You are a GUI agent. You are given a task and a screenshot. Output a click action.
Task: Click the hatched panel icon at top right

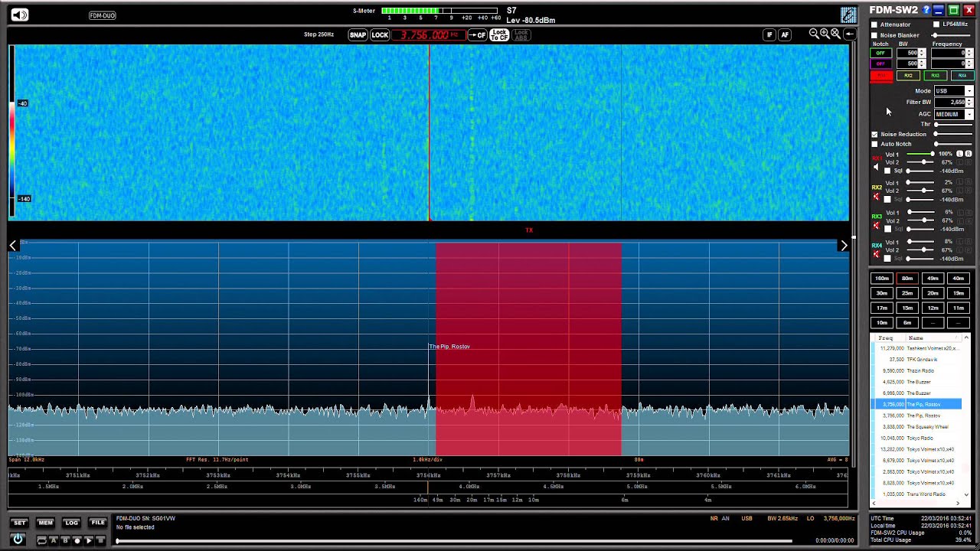[x=848, y=15]
